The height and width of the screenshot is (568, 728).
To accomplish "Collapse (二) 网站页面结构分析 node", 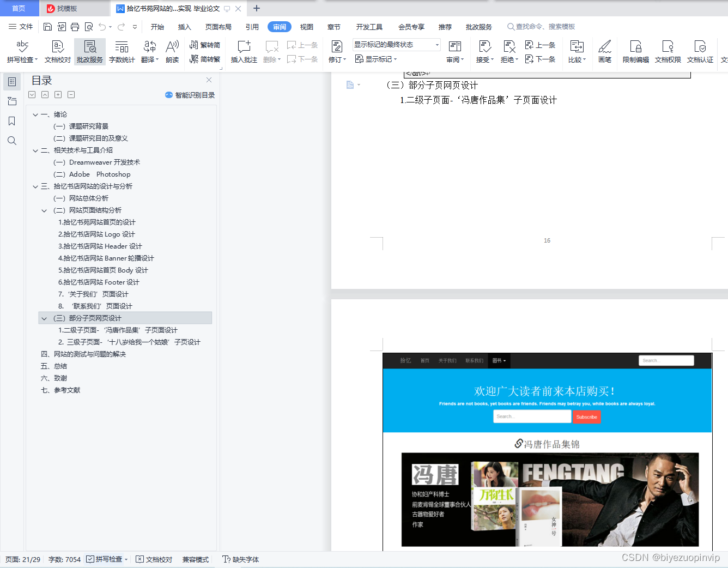I will (x=44, y=210).
